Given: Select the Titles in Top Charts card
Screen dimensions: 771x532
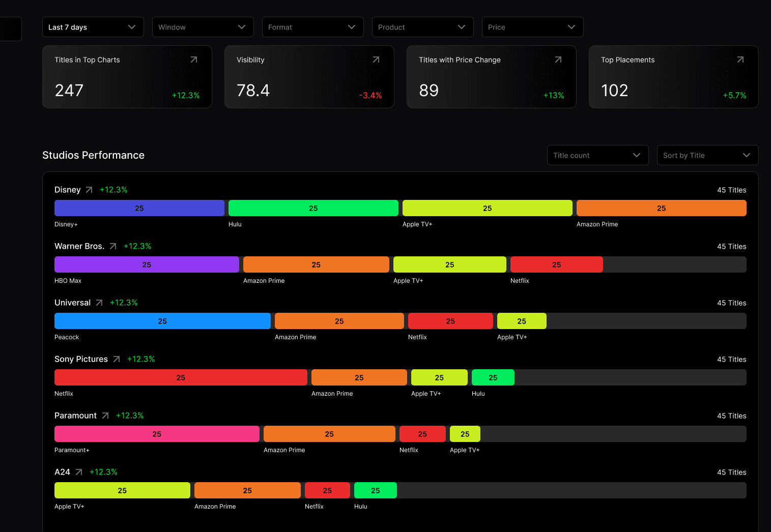Looking at the screenshot, I should pyautogui.click(x=127, y=77).
